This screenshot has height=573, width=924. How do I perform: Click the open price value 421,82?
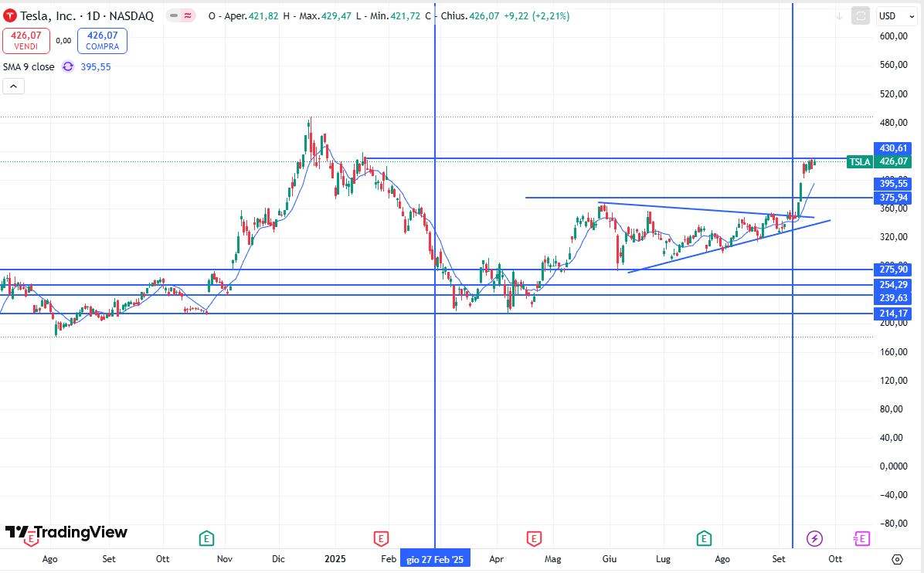click(263, 16)
